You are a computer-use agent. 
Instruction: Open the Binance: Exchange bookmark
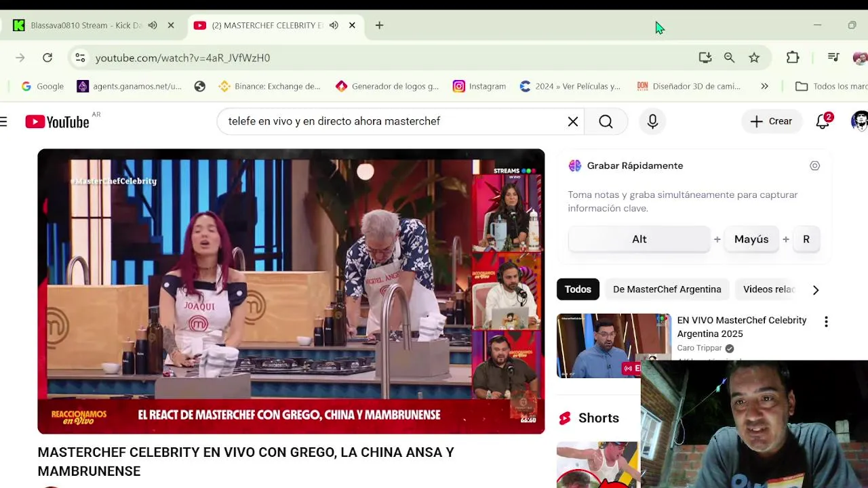tap(269, 86)
